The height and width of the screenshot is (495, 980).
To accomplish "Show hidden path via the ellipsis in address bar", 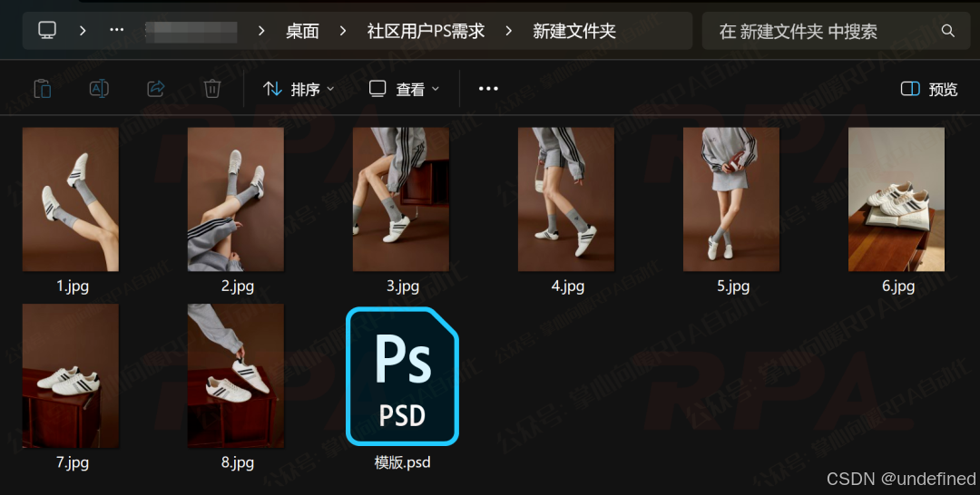I will (x=117, y=29).
